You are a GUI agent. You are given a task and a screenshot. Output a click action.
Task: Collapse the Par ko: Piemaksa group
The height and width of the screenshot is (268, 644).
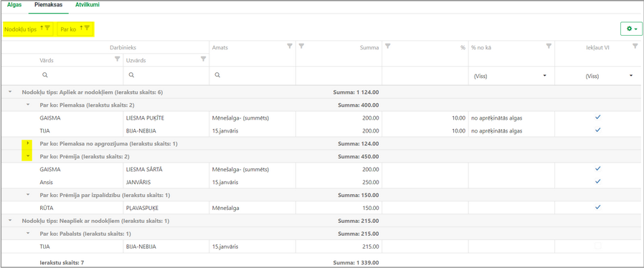[x=27, y=105]
